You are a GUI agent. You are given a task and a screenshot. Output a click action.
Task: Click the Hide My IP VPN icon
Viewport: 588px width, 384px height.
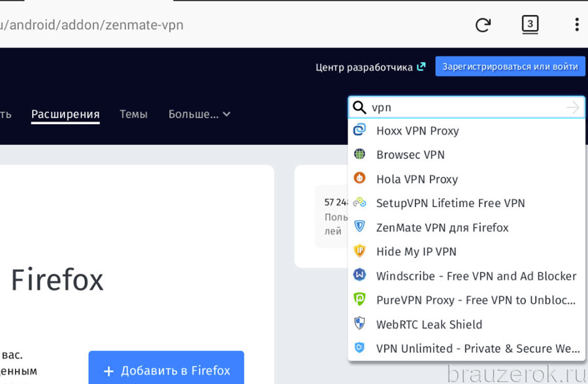359,251
